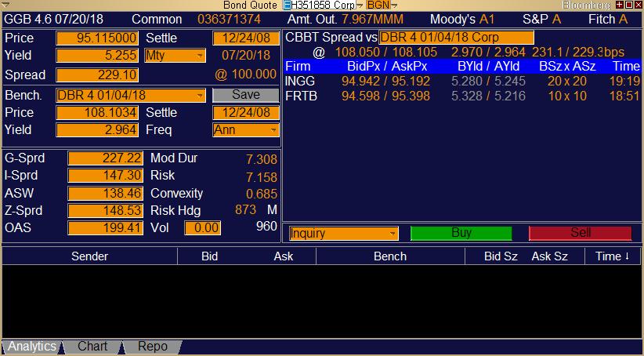Edit the OAS value 199.41
Viewport: 644px width, 356px height.
106,227
